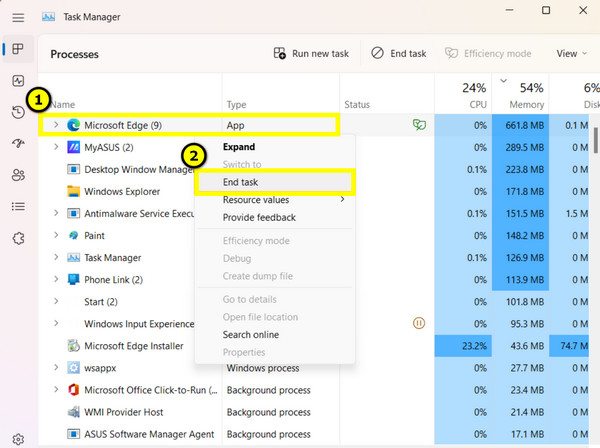Click the Microsoft Office Click-to-Run icon
This screenshot has height=448, width=600.
tap(73, 390)
